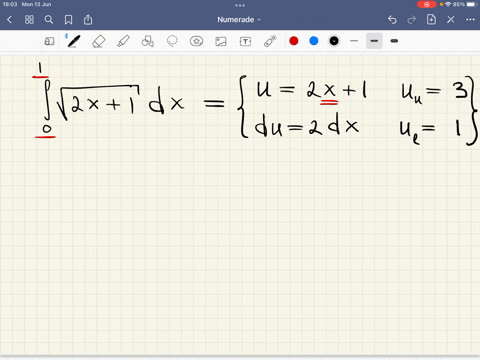
Task: Tap the clock in the status bar
Action: 10,4
